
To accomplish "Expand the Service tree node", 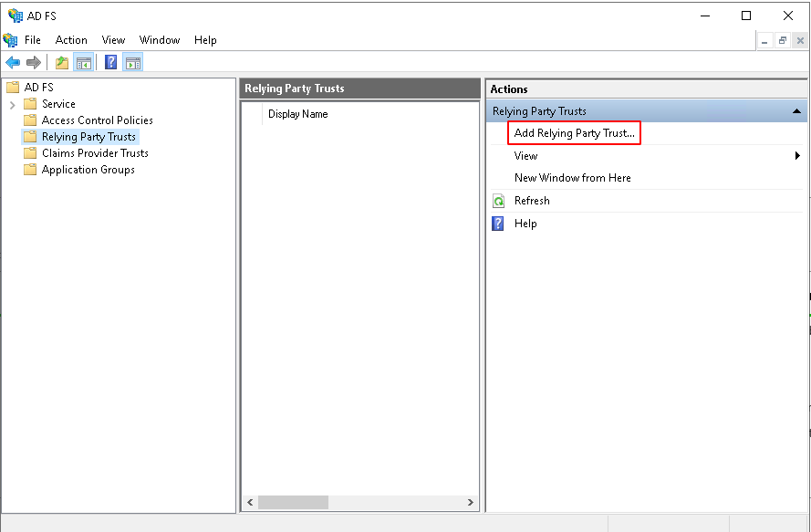I will tap(13, 104).
